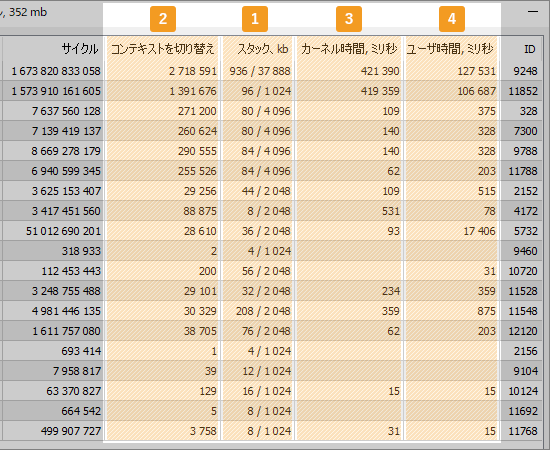The width and height of the screenshot is (550, 450).
Task: Click the ユーザ時間, ミリ秒 column header
Action: [451, 48]
